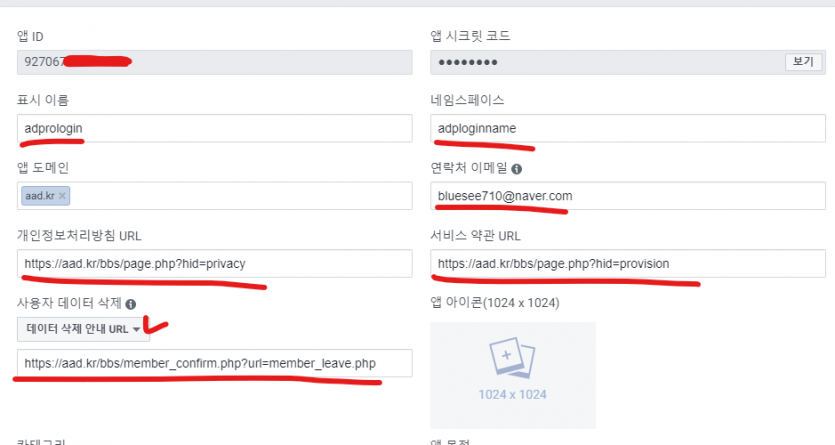Viewport: 835px width, 445px height.
Task: Focus the member_leave.php data deletion URL field
Action: 215,363
